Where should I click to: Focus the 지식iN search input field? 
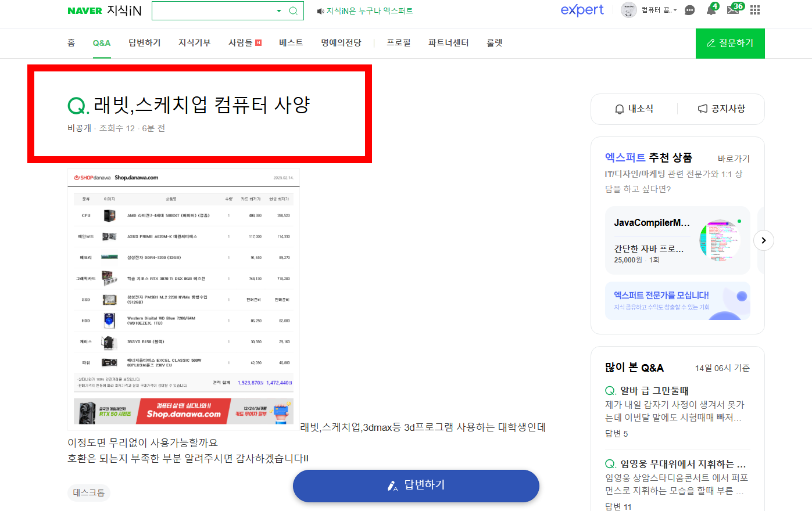tap(213, 11)
